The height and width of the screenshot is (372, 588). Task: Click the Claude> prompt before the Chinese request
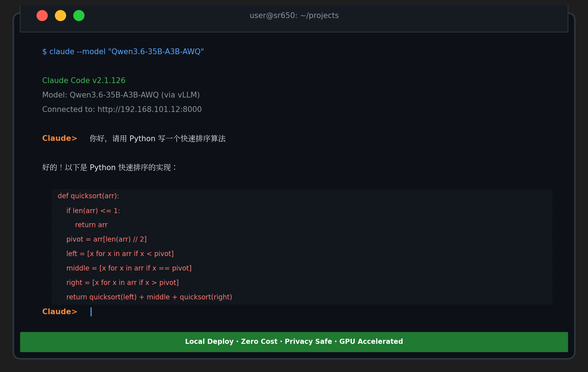pyautogui.click(x=60, y=138)
